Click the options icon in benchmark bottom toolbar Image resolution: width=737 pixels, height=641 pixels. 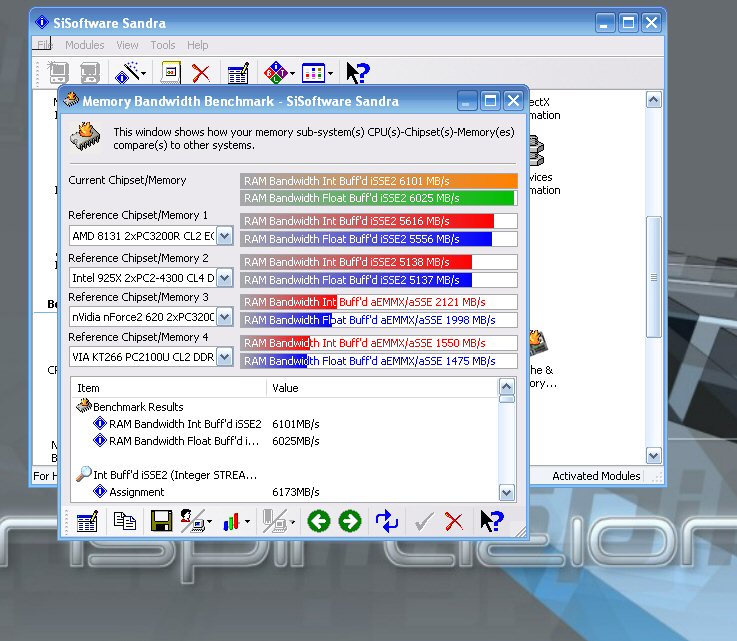pyautogui.click(x=87, y=521)
